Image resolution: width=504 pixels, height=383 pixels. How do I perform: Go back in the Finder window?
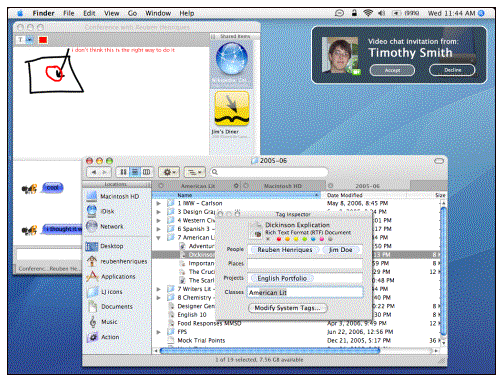click(94, 172)
